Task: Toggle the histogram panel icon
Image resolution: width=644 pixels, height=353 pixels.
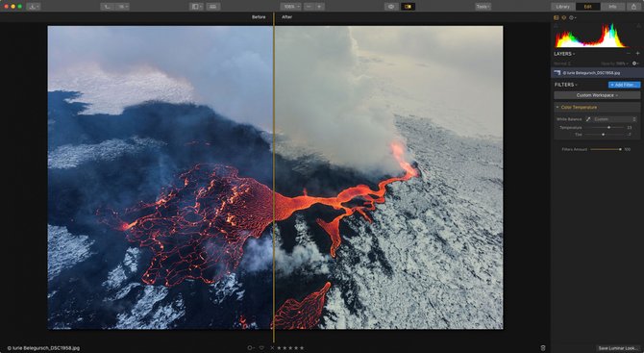Action: point(557,17)
